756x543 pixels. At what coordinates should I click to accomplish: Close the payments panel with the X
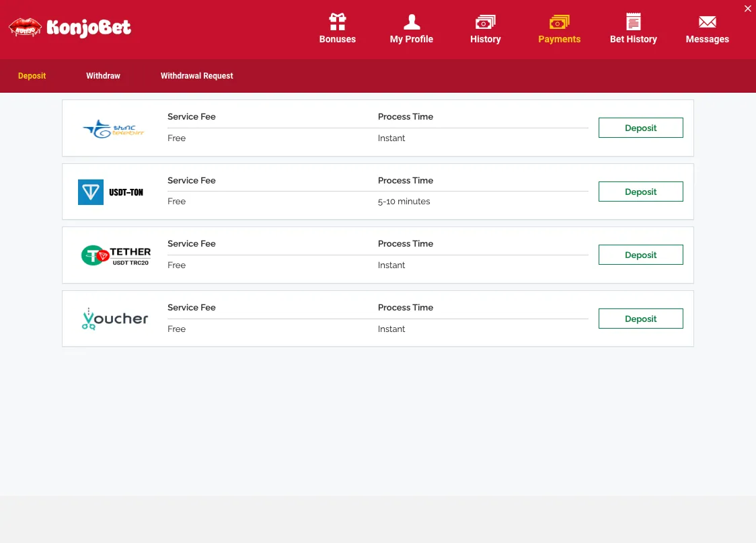[x=747, y=8]
